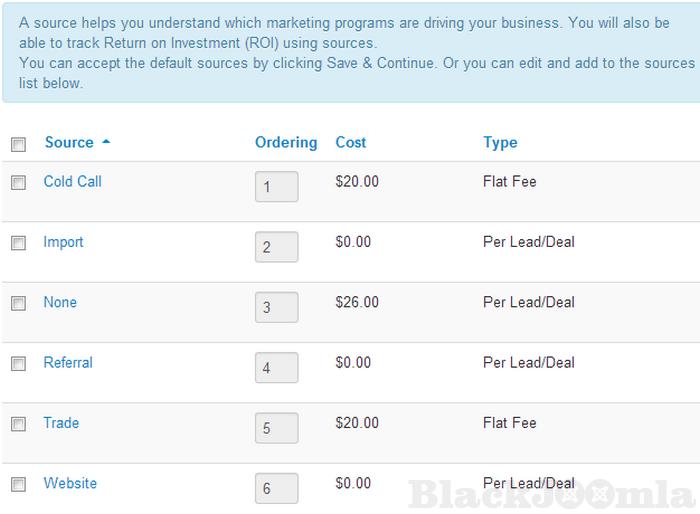This screenshot has width=700, height=514.
Task: Enable the Referral row checkbox
Action: point(18,364)
